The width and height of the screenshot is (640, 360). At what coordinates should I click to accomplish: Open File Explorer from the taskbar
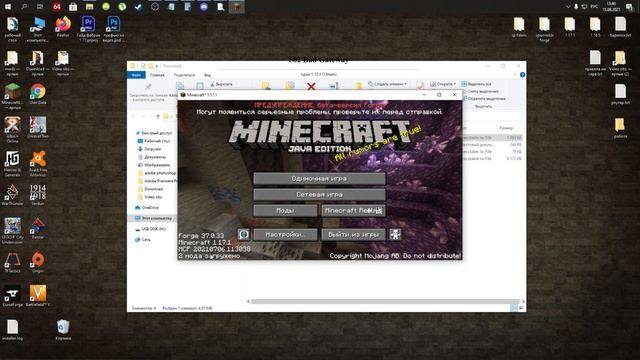pyautogui.click(x=89, y=7)
